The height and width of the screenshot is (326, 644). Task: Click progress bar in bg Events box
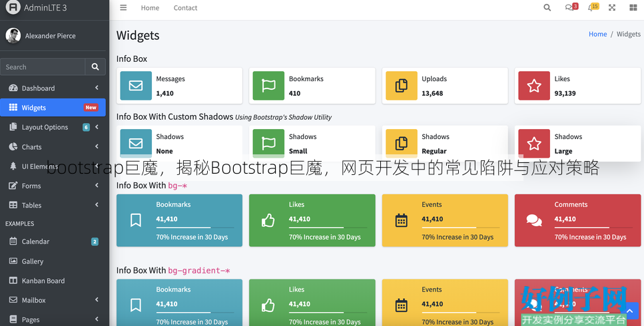tap(461, 228)
